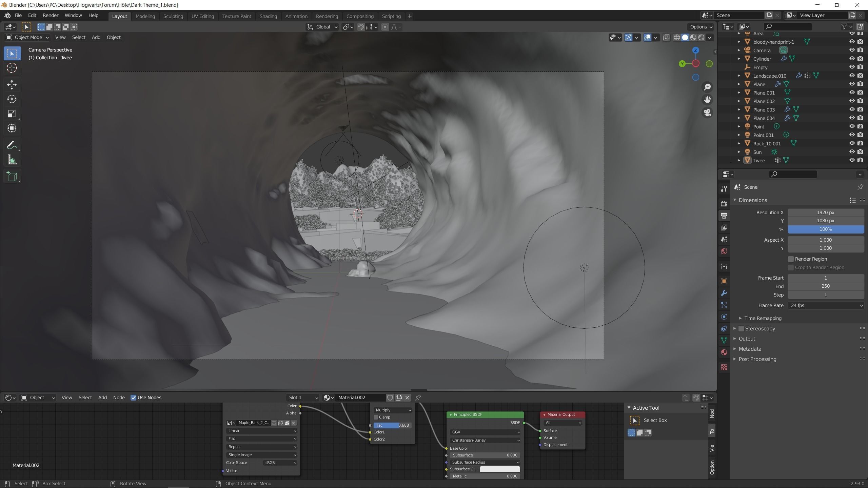Activate the Rotate tool
Screen dimensions: 868x488
(x=12, y=99)
